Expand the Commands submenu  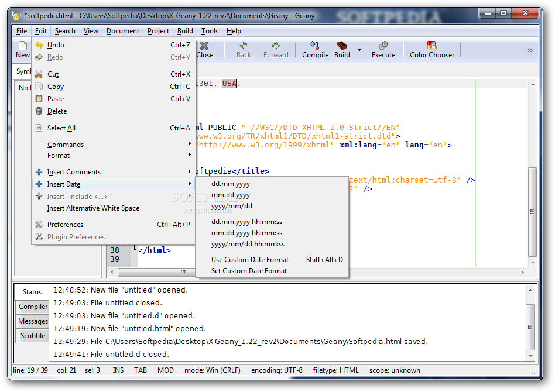point(114,145)
